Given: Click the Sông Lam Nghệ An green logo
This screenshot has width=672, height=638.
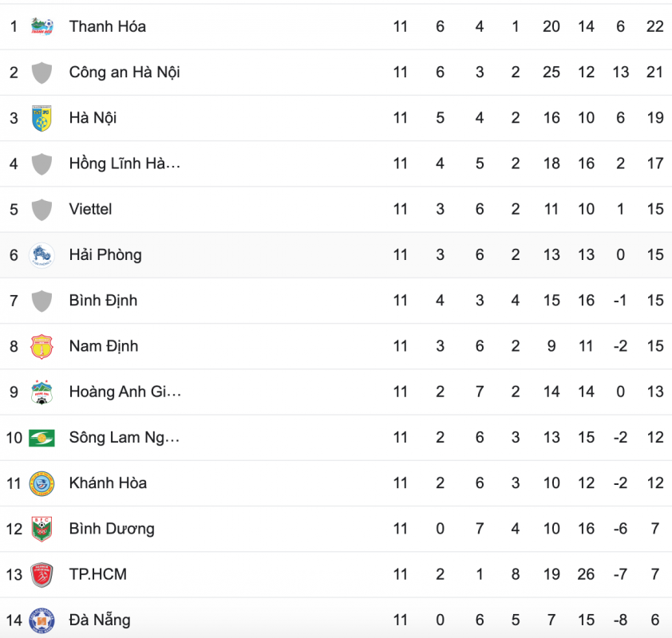Looking at the screenshot, I should [42, 438].
